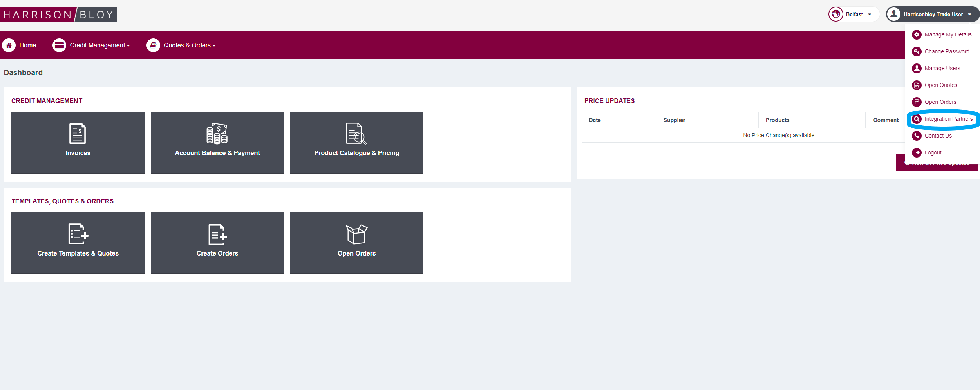Image resolution: width=980 pixels, height=390 pixels.
Task: Select Open Quotes from user menu
Action: click(940, 85)
